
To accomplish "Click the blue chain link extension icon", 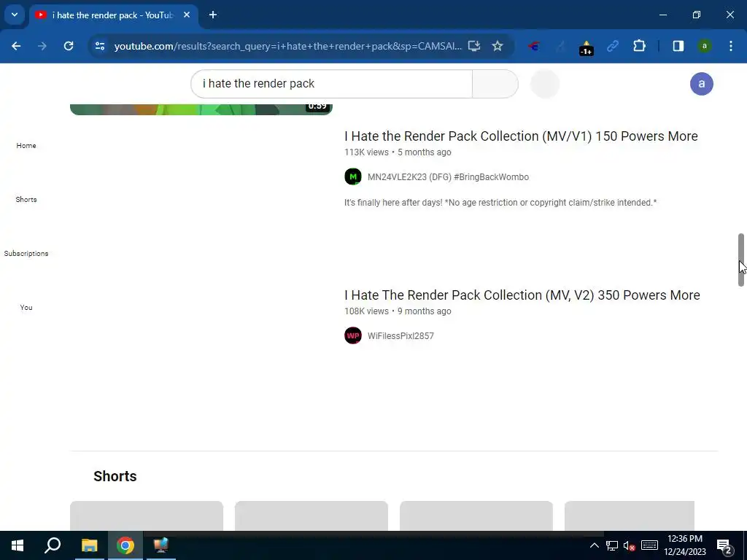I will pyautogui.click(x=613, y=46).
